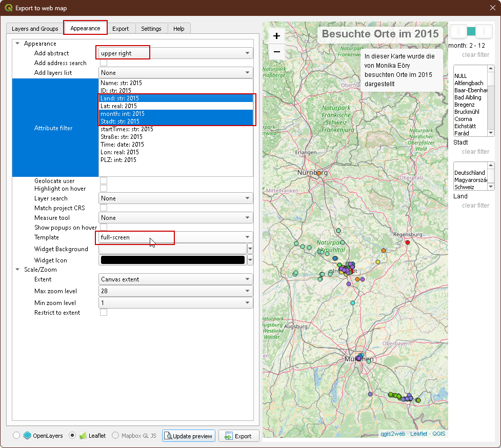Click the black Widget Icon color swatch
Image resolution: width=501 pixels, height=448 pixels.
tap(173, 260)
